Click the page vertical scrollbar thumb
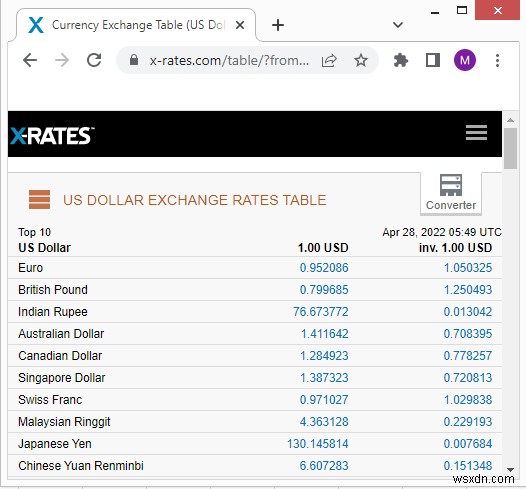The image size is (526, 489). [x=510, y=149]
